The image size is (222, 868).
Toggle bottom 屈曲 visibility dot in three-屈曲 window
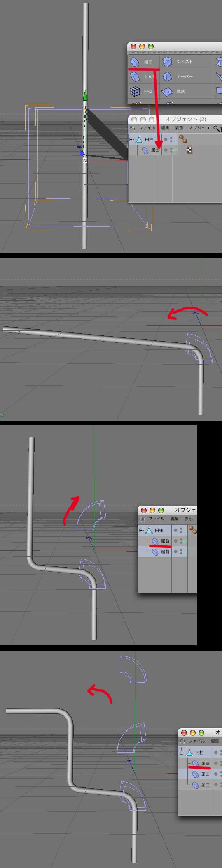(216, 785)
